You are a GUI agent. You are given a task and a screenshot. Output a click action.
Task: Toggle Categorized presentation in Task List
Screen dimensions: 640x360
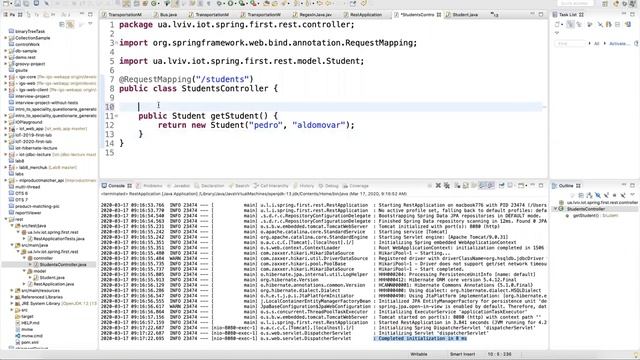[570, 24]
